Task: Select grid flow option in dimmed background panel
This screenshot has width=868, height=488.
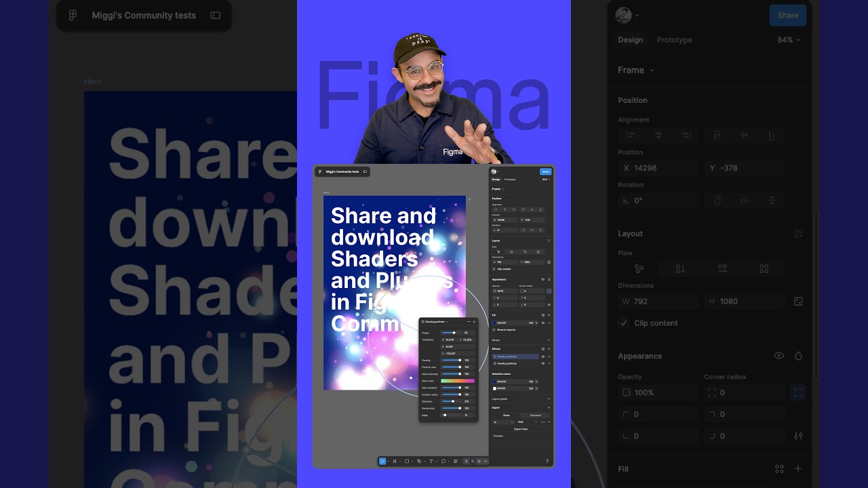Action: pos(764,268)
